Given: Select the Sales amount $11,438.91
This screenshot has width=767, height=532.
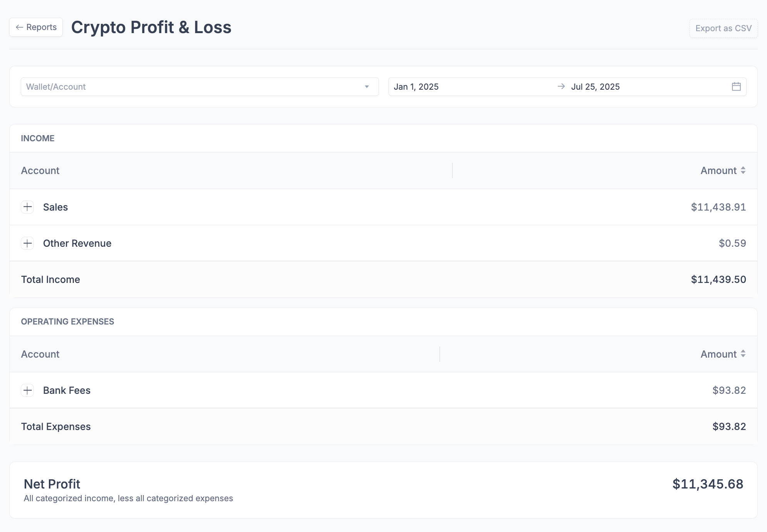Looking at the screenshot, I should [x=718, y=207].
